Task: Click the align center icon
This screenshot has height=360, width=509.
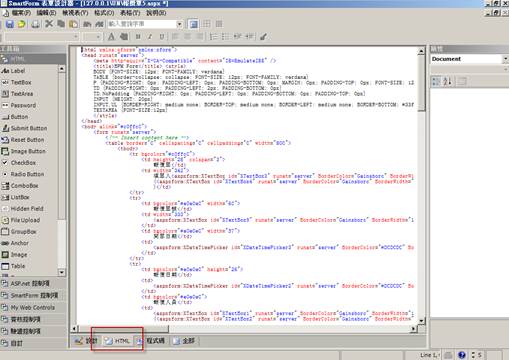Action: [x=187, y=37]
